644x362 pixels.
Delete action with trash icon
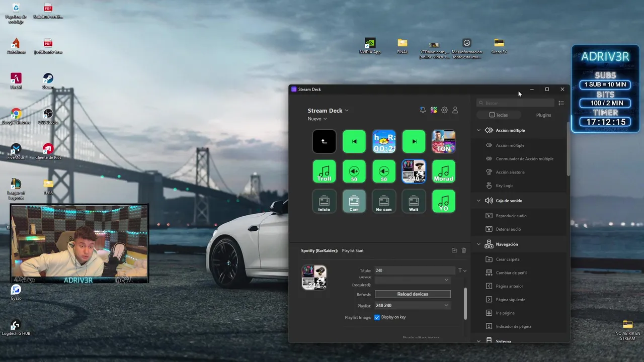click(x=464, y=250)
